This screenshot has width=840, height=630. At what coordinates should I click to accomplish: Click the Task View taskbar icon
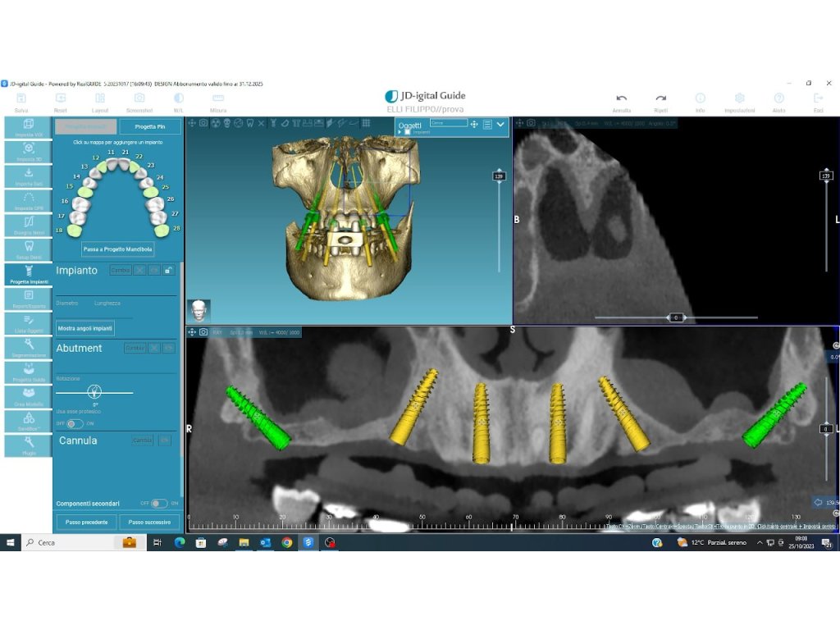point(157,543)
